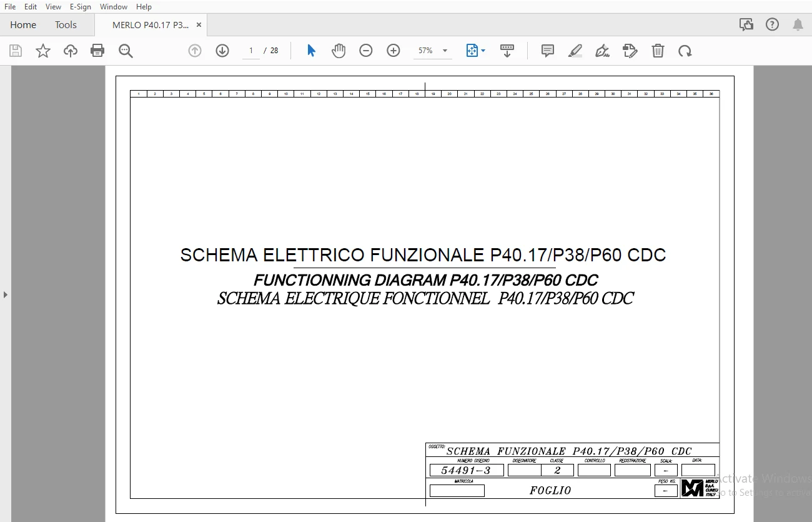This screenshot has width=812, height=522.
Task: Click the SCHEMA ELECTRIQUE FONCTIONNEL title line
Action: click(425, 298)
